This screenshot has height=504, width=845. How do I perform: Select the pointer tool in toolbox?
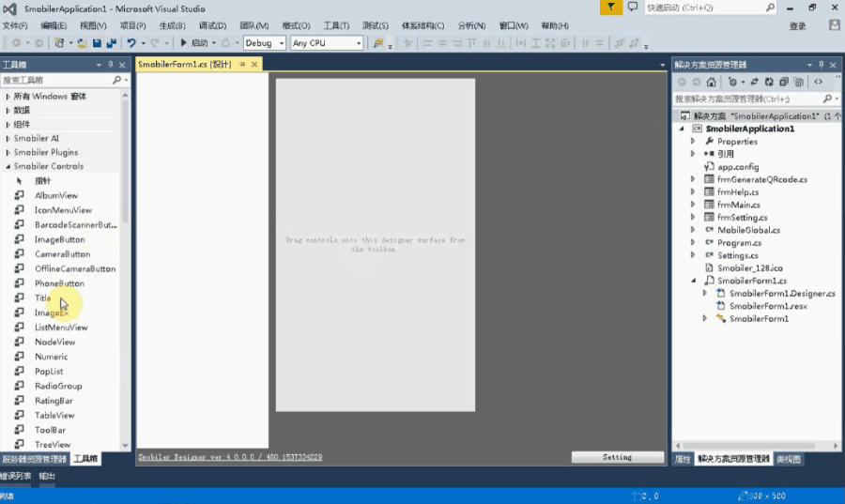42,181
